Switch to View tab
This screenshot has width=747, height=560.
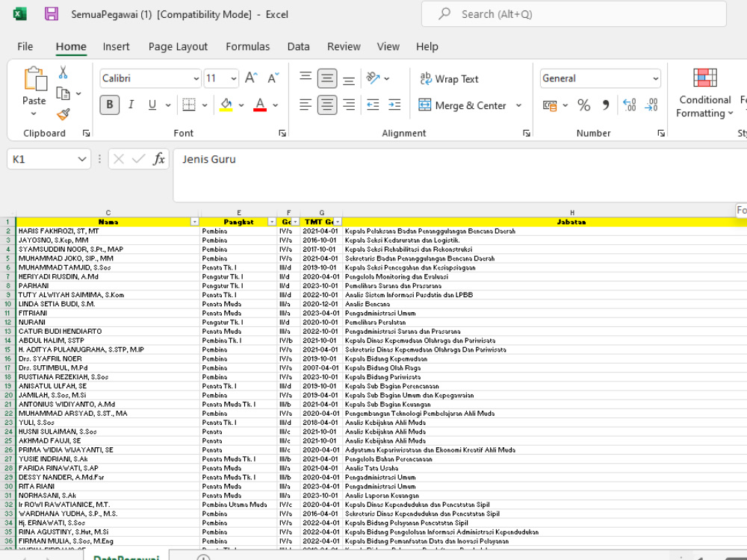click(x=388, y=46)
